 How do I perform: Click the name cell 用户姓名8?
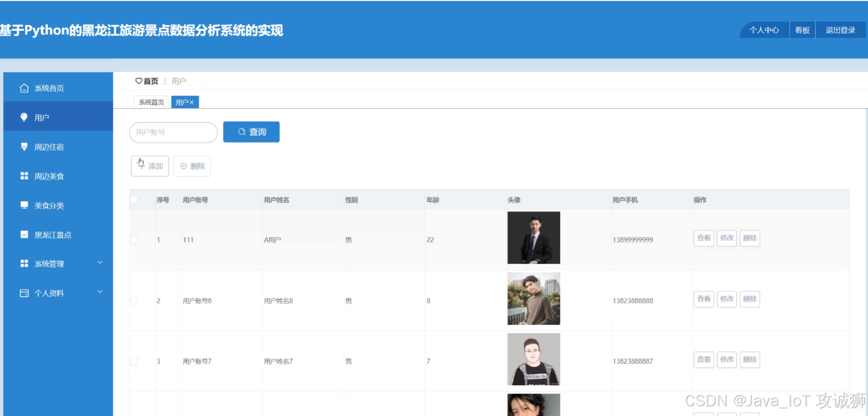coord(279,301)
